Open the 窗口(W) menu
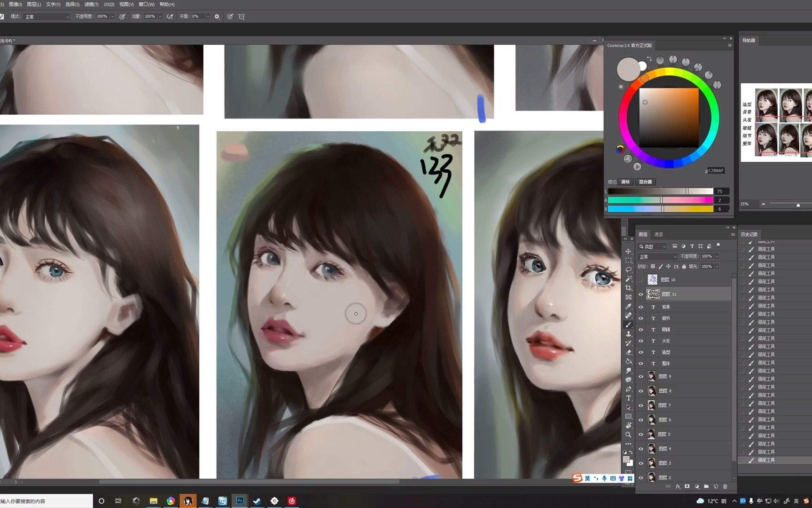 tap(147, 4)
